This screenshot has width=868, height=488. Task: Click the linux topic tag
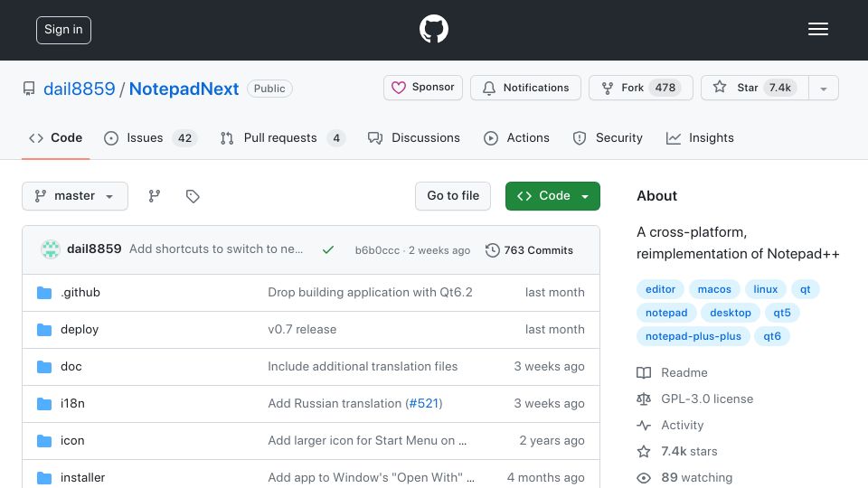pos(765,289)
